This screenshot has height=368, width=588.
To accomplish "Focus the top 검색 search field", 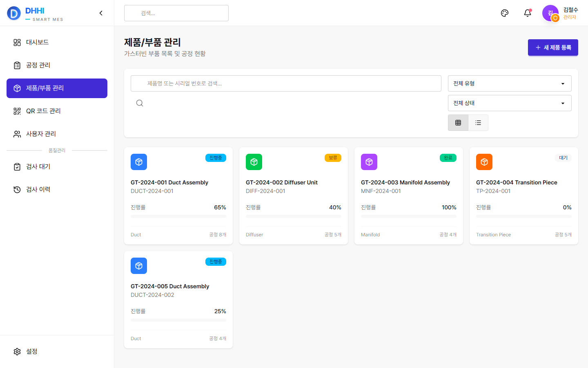I will [176, 13].
